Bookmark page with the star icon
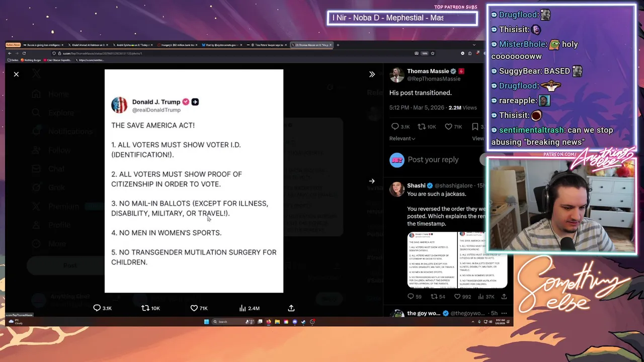The image size is (644, 362). click(x=432, y=53)
